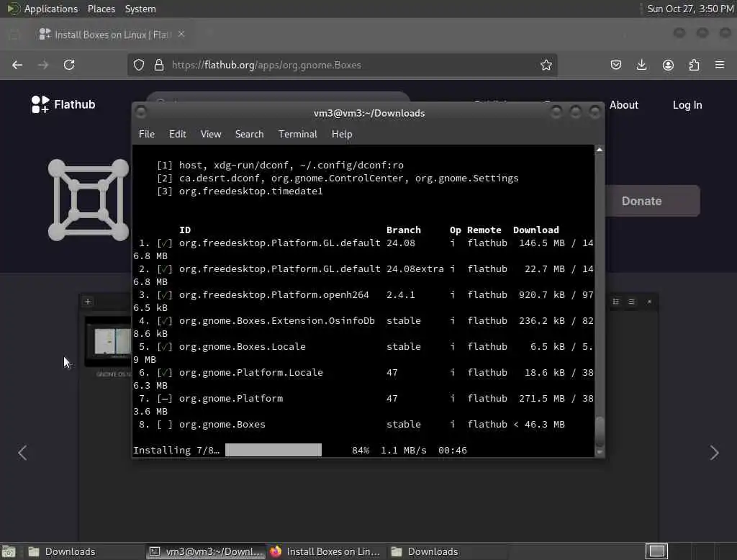
Task: Open terminal File menu
Action: pyautogui.click(x=147, y=134)
